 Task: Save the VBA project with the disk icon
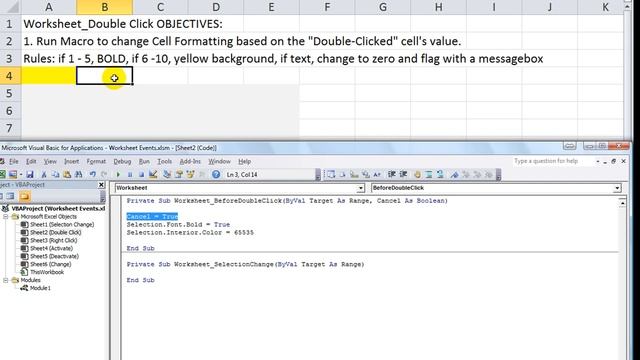pyautogui.click(x=30, y=175)
